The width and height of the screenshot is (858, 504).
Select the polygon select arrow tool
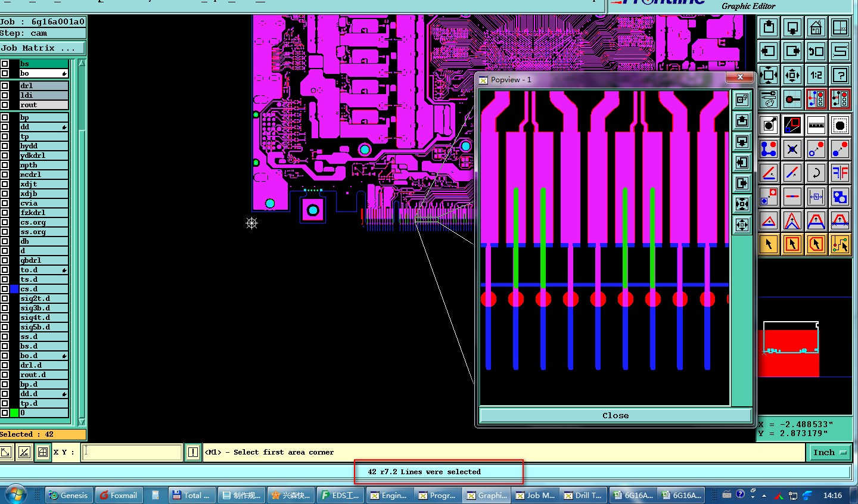tap(816, 244)
